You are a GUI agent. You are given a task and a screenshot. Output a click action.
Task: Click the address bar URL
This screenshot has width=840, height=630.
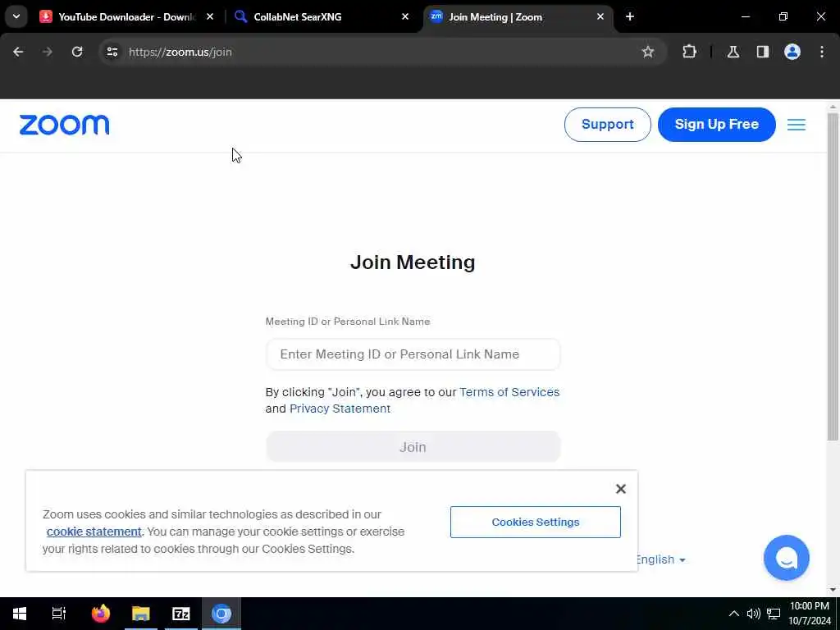point(180,52)
